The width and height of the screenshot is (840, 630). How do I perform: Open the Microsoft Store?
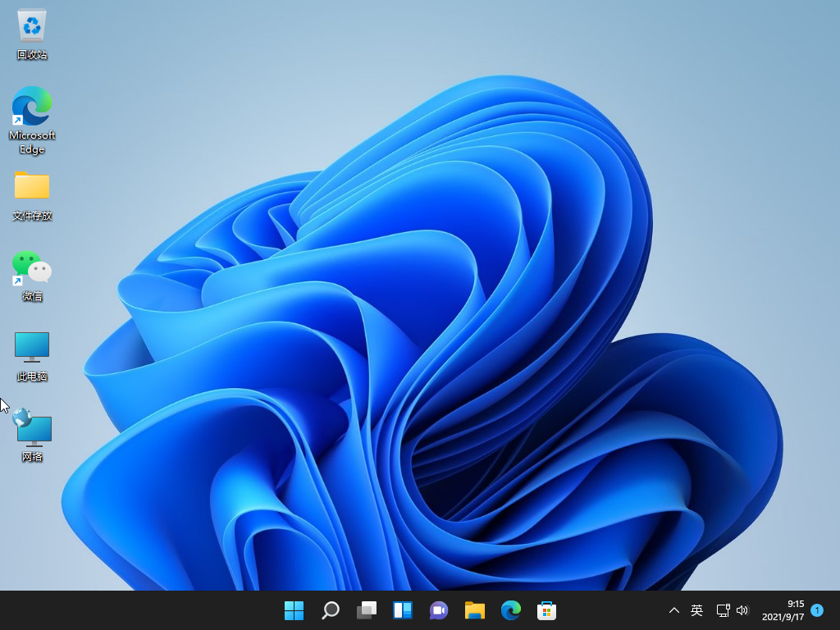point(546,610)
